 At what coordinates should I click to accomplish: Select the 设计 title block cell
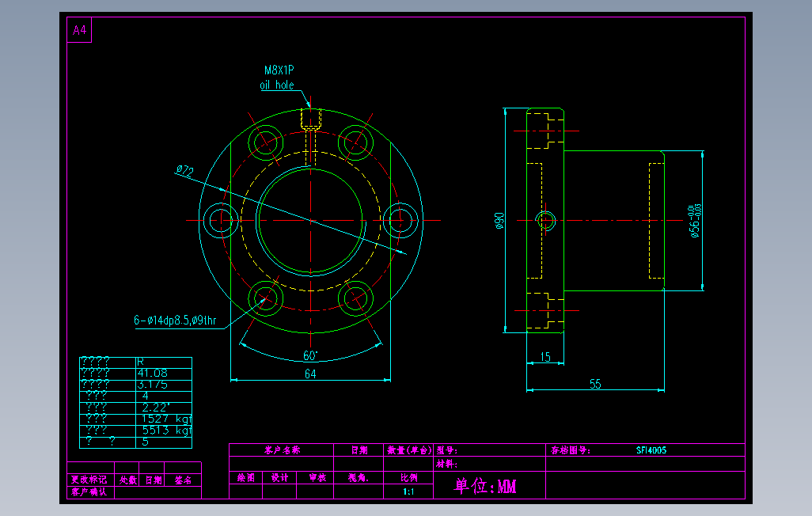click(x=279, y=478)
